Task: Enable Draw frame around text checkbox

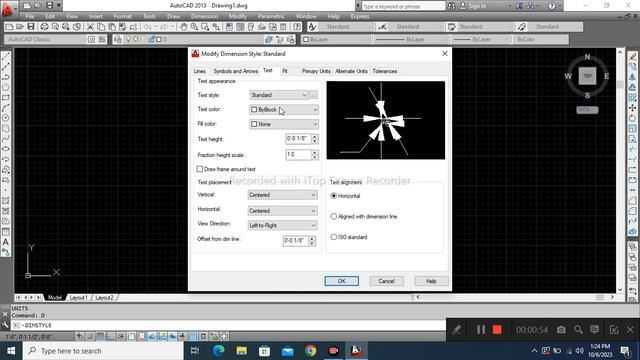Action: [200, 169]
